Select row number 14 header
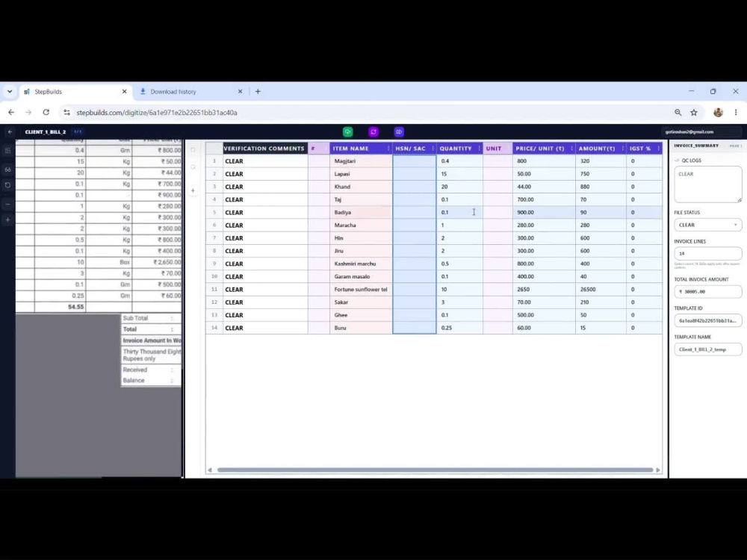The height and width of the screenshot is (560, 747). [214, 328]
